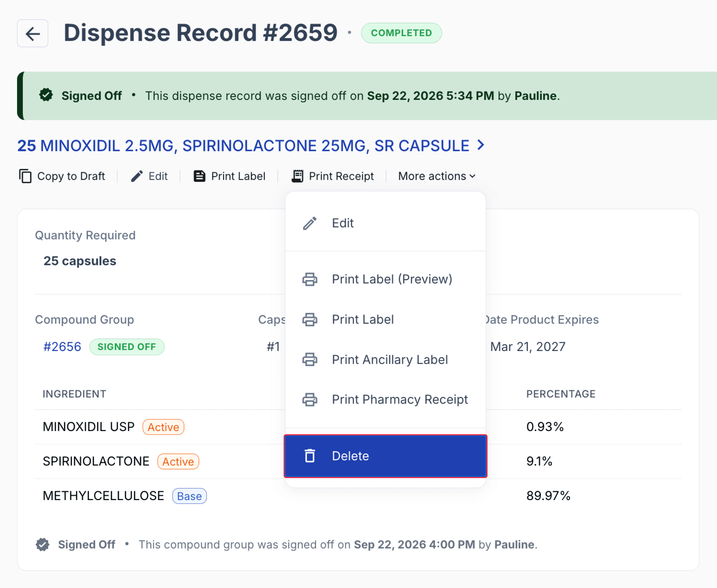Click the back arrow button
This screenshot has width=717, height=588.
click(x=32, y=33)
